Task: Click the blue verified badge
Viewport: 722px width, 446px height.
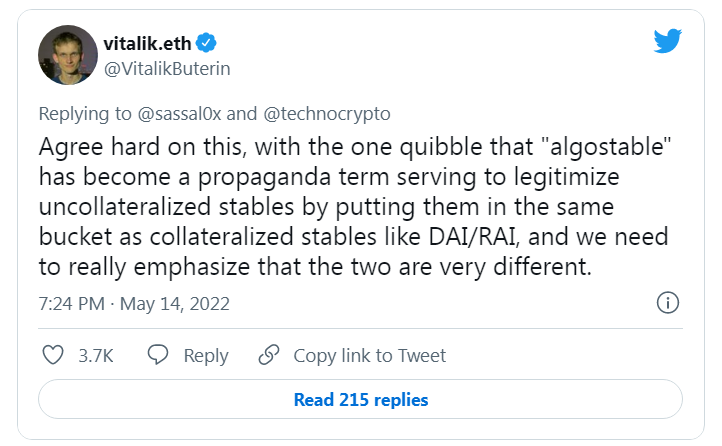Action: [208, 43]
